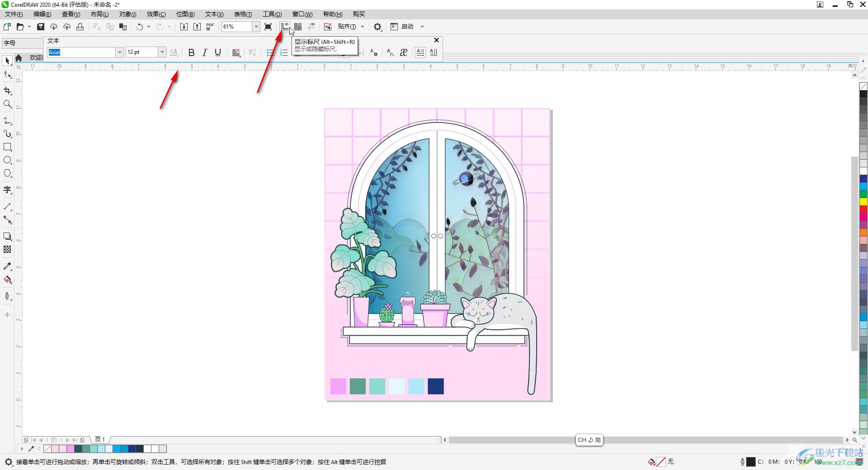This screenshot has height=470, width=868.
Task: Click the font name Arial field
Action: [81, 52]
